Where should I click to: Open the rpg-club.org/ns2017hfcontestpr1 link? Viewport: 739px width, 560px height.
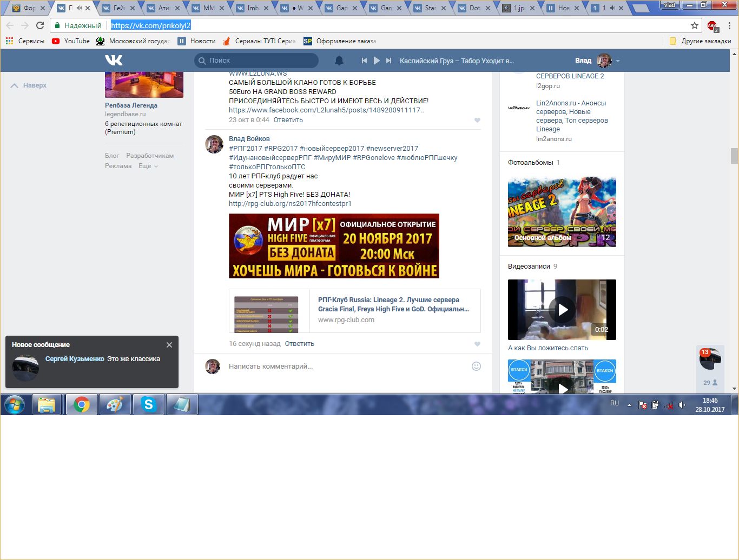point(290,204)
